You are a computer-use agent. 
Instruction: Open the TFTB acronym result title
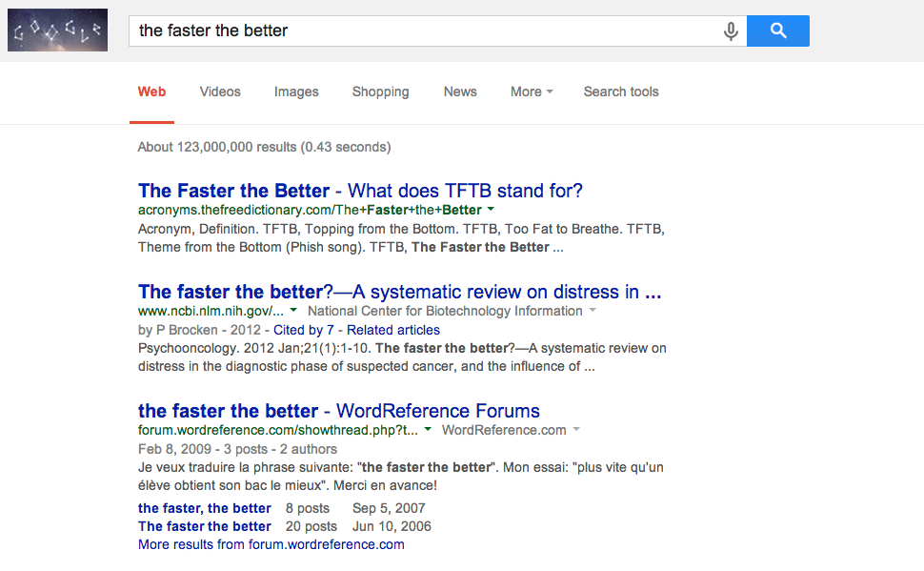(360, 191)
